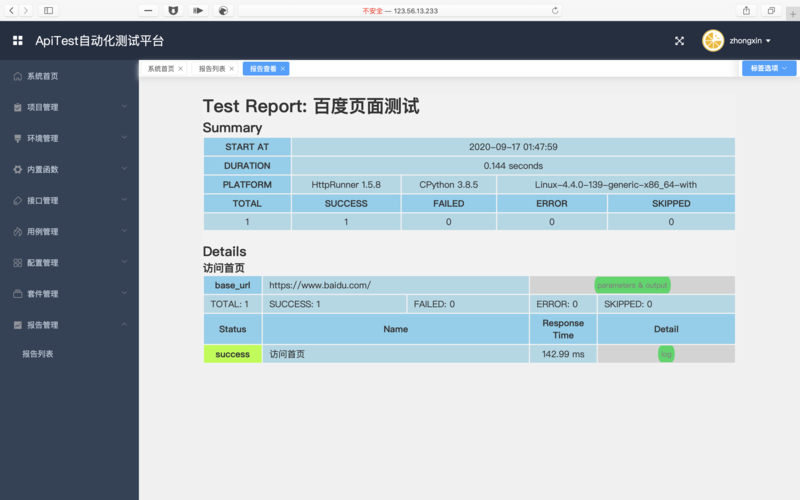
Task: Collapse the 报告管理 chevron
Action: pos(124,324)
